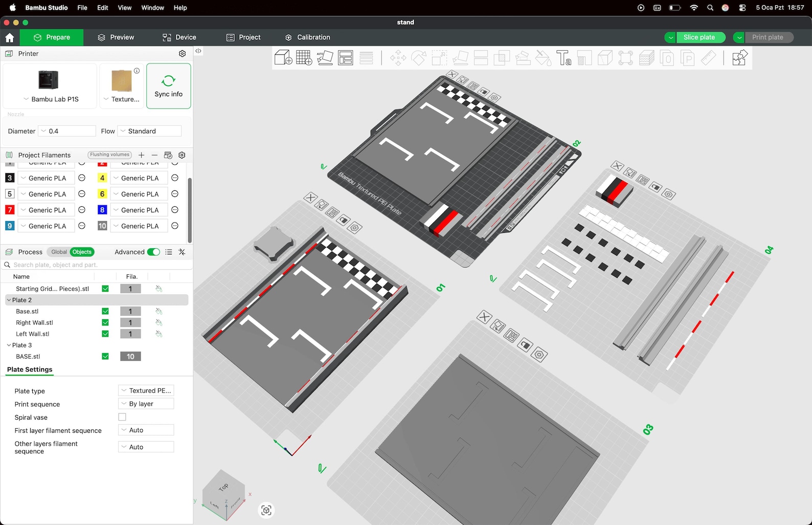Open the Calibration tab

pyautogui.click(x=308, y=37)
